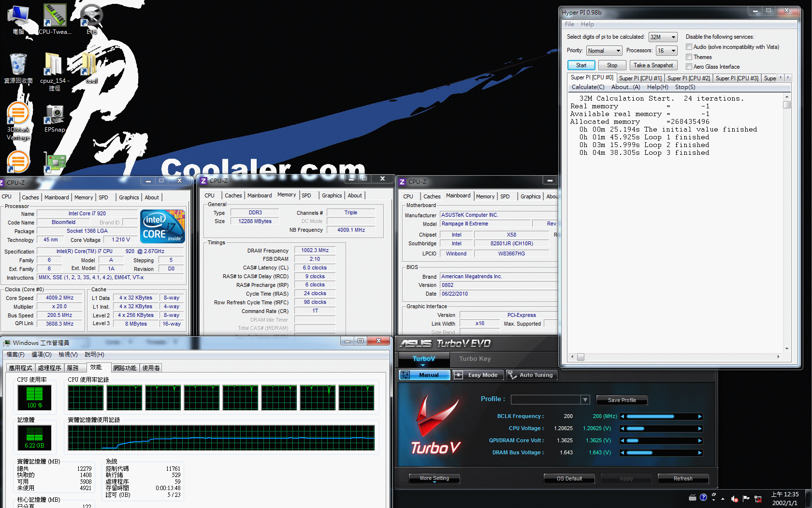Image resolution: width=812 pixels, height=508 pixels.
Task: Click OS Default button in TurboV
Action: 569,478
